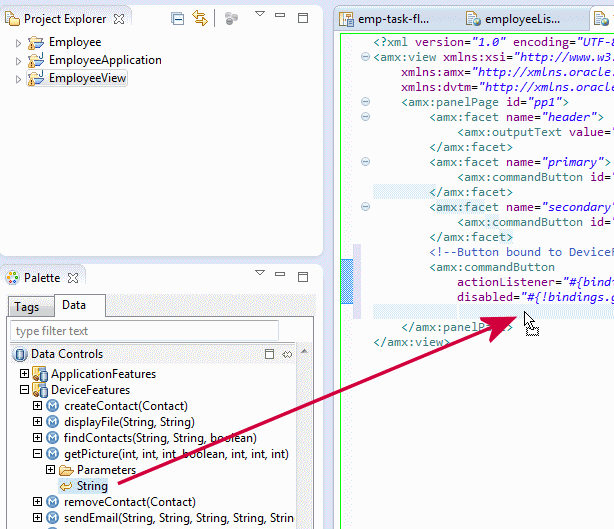Click the DeviceFeatures data control icon
This screenshot has width=614, height=529.
40,390
